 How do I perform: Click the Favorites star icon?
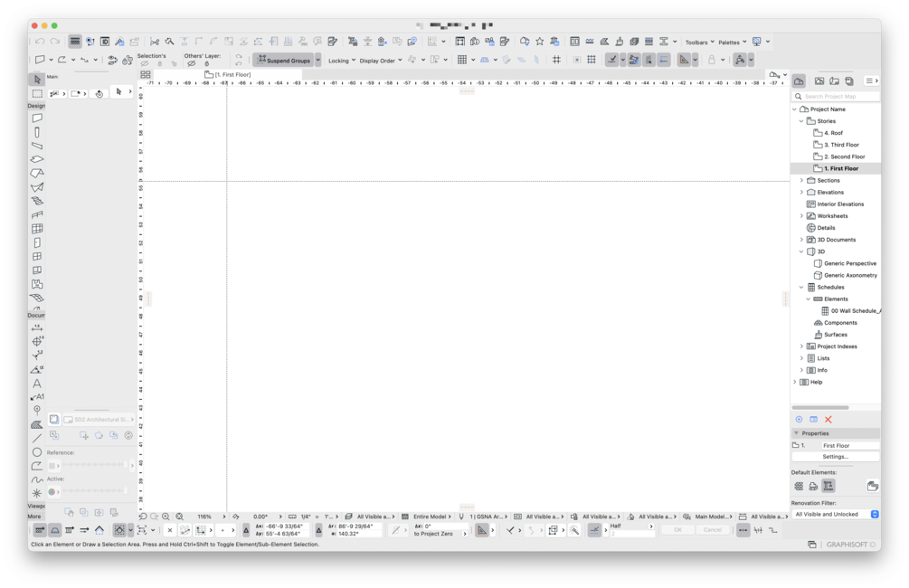click(540, 42)
